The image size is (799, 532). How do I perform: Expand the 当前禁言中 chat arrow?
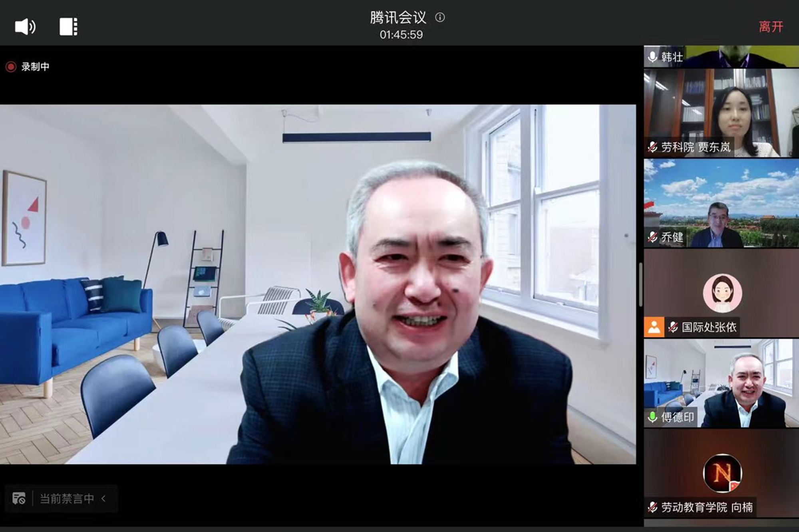click(104, 498)
